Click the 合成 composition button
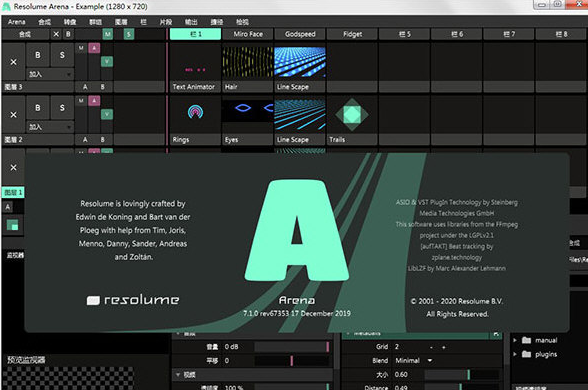Viewport: 588px width, 390px height. click(x=25, y=34)
